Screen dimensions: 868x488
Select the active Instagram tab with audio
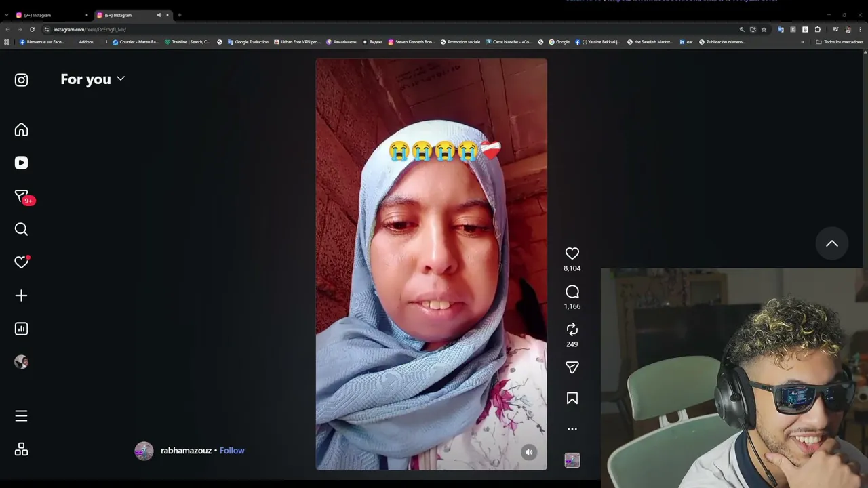132,15
